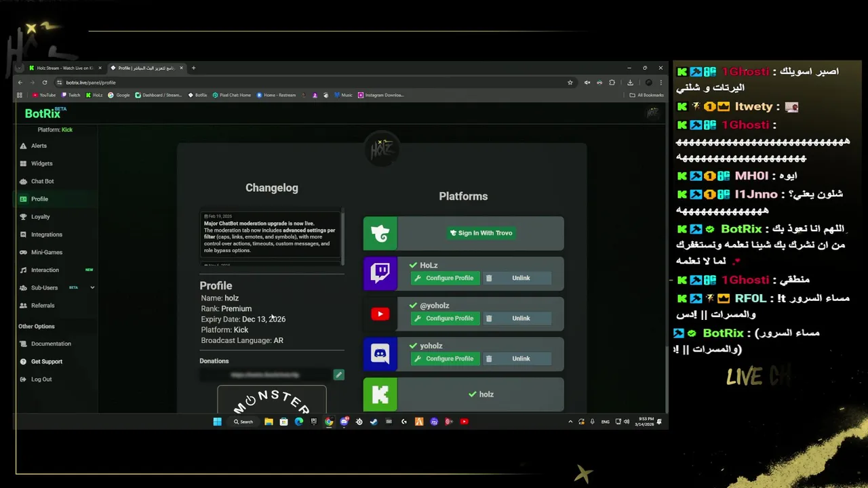Expand the Sub-Users menu
The image size is (868, 488).
(x=57, y=287)
